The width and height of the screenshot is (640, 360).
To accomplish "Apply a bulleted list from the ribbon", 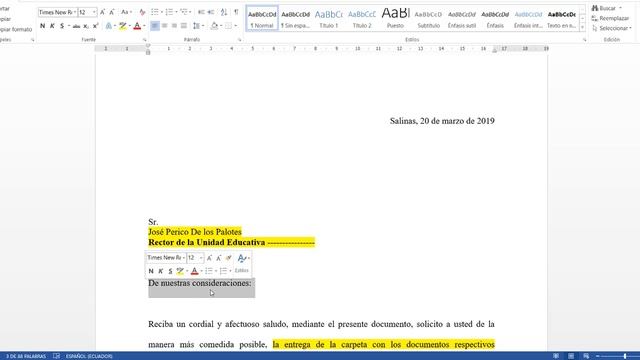I will coord(155,12).
